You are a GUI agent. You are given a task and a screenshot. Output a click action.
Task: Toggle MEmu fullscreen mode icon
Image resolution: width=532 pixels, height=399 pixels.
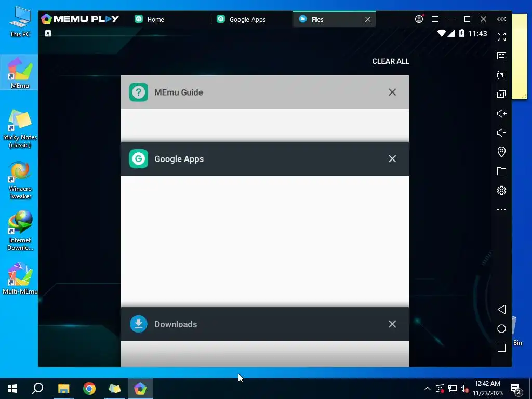(501, 37)
